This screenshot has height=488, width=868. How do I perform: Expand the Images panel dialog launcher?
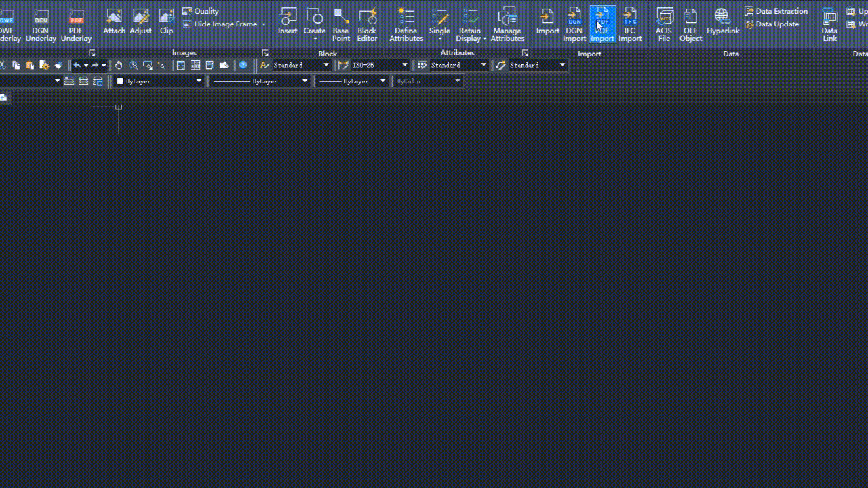(x=265, y=53)
